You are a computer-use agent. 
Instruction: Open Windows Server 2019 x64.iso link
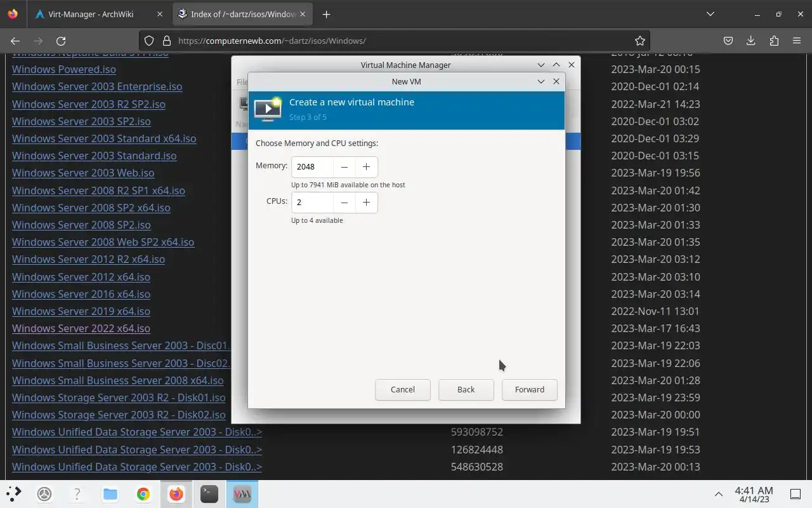click(81, 311)
